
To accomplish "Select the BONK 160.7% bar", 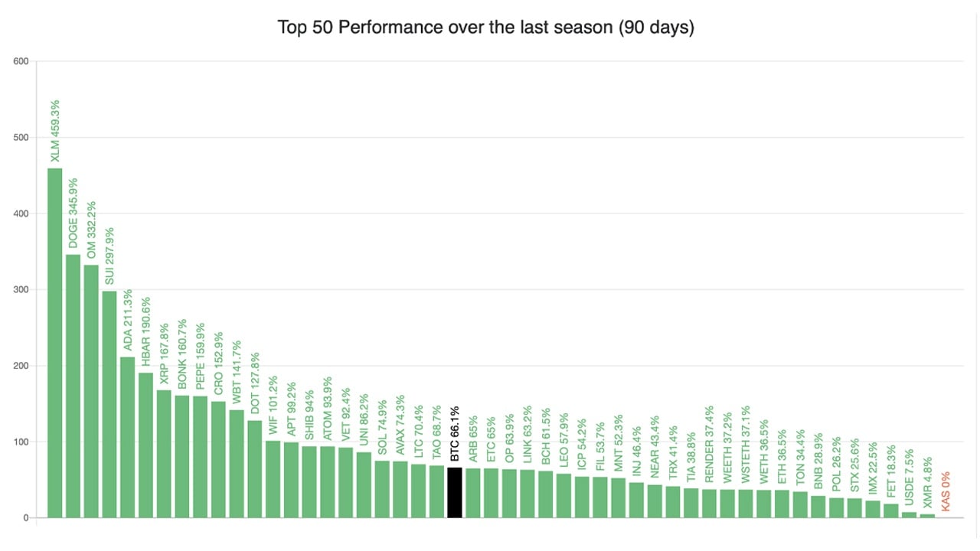I will (x=182, y=457).
